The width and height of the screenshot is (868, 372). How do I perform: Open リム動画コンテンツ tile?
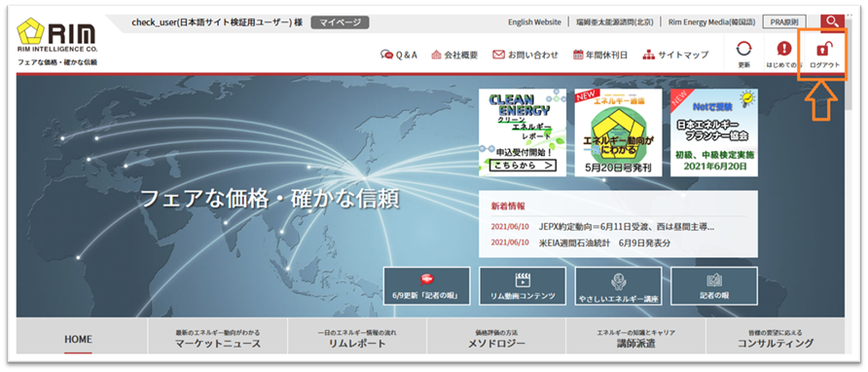pyautogui.click(x=523, y=285)
